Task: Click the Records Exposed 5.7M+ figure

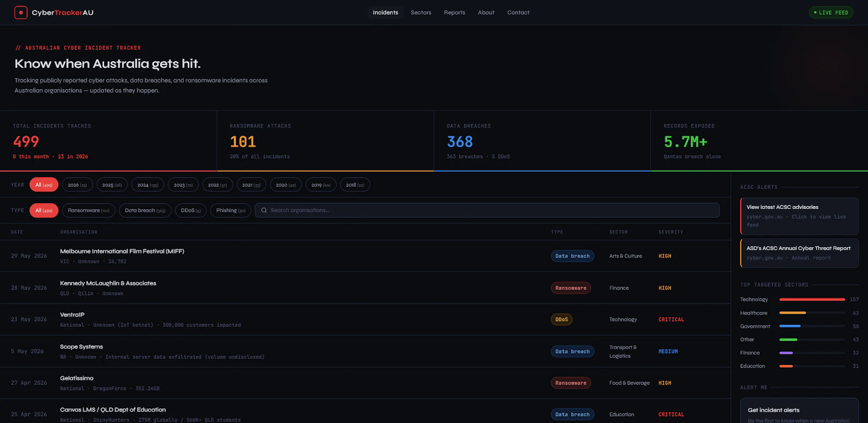Action: 686,142
